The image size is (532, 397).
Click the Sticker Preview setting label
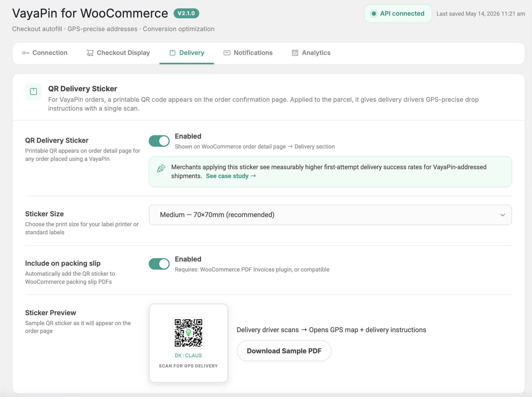(51, 313)
